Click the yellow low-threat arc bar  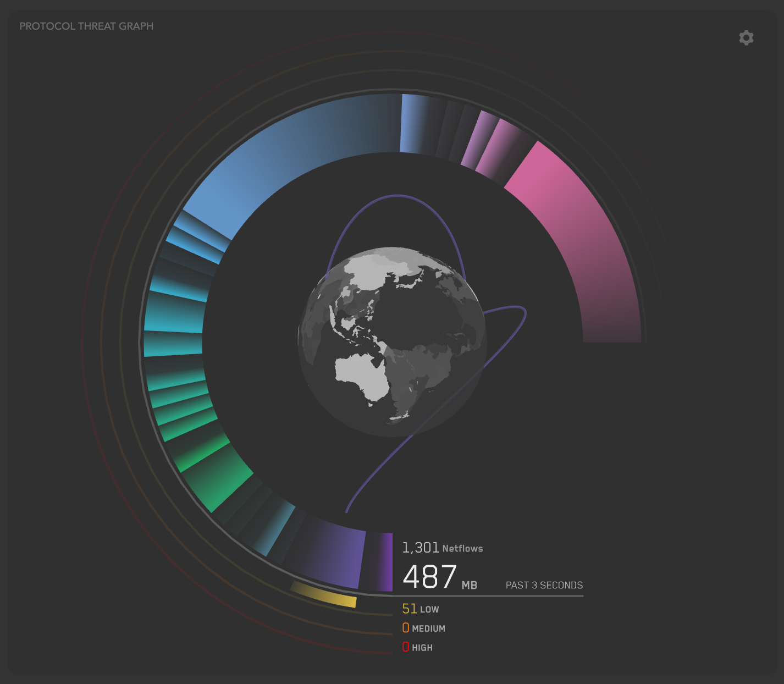pyautogui.click(x=324, y=595)
